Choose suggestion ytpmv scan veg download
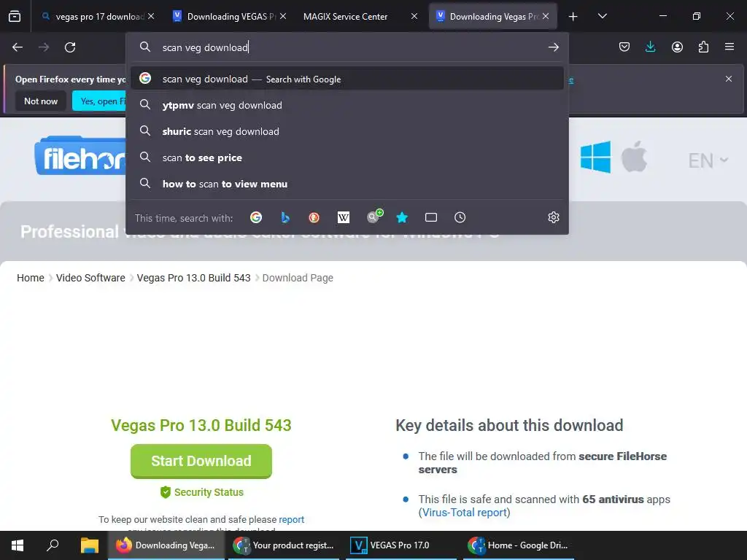 click(347, 105)
